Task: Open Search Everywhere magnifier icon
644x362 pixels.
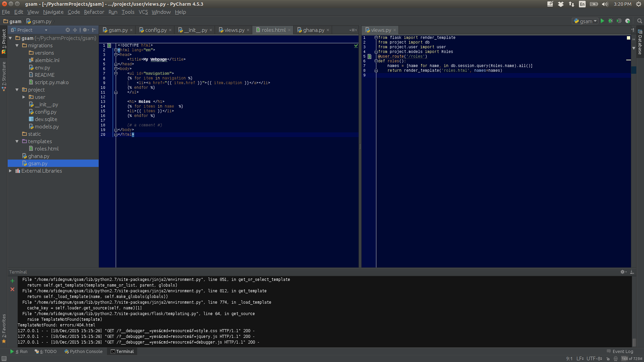Action: [x=640, y=21]
